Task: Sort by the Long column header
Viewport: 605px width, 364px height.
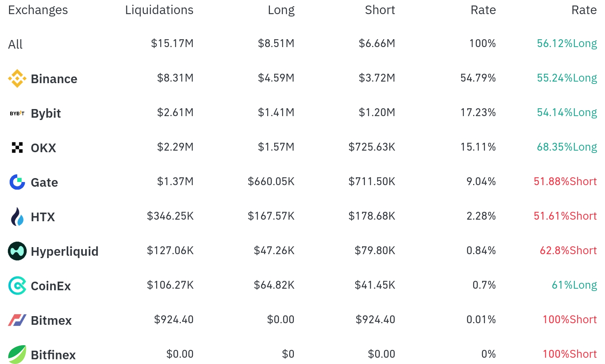Action: point(281,10)
